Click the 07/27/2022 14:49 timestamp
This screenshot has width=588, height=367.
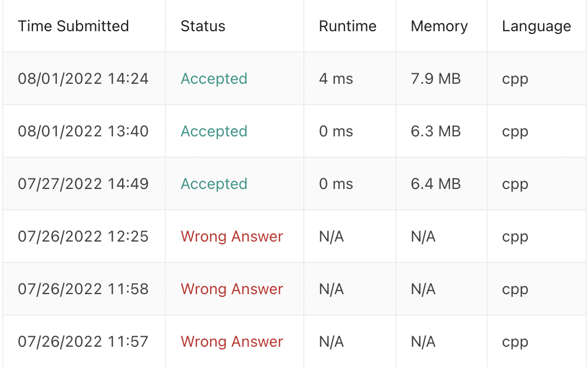[83, 184]
